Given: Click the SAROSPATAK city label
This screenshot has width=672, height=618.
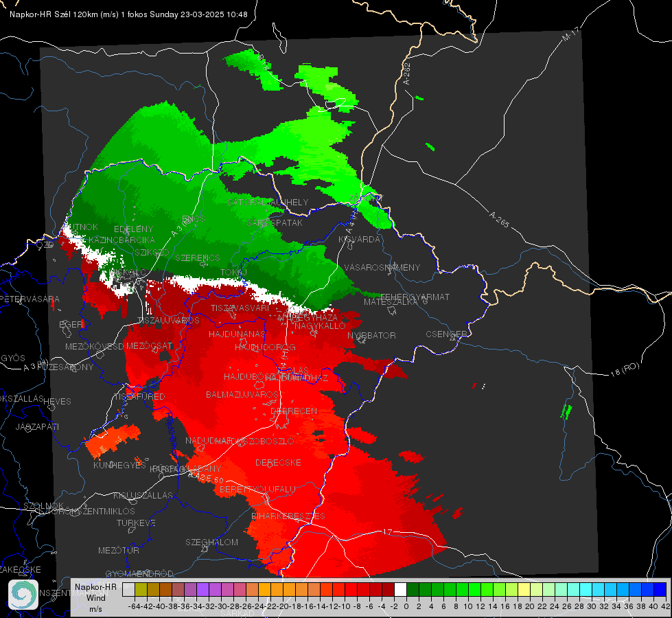Looking at the screenshot, I should tap(275, 222).
